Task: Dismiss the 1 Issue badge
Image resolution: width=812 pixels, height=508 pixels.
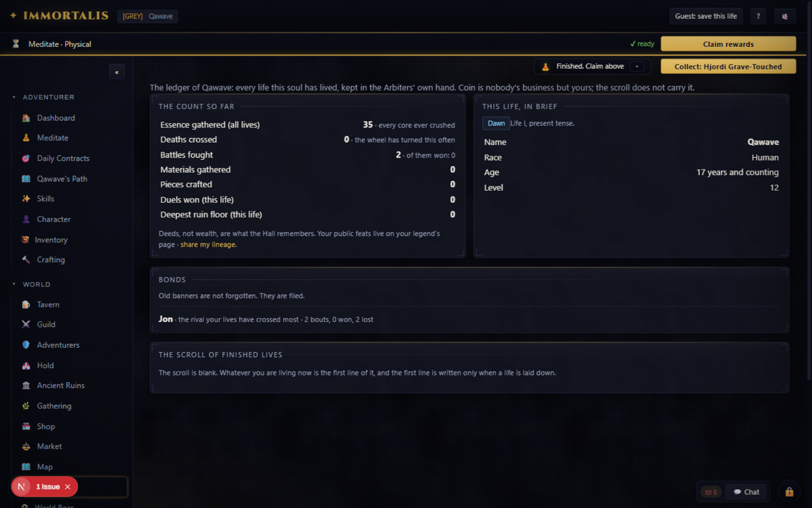Action: 68,487
